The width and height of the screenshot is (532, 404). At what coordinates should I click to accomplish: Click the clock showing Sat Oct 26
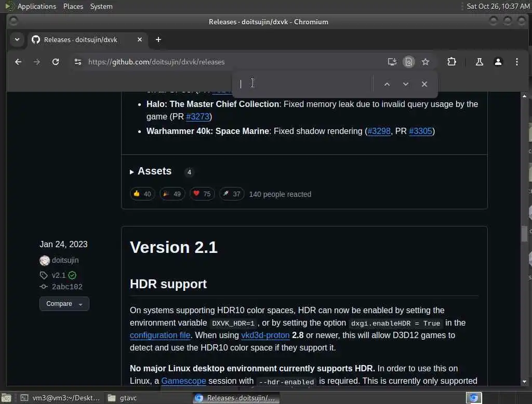point(498,6)
